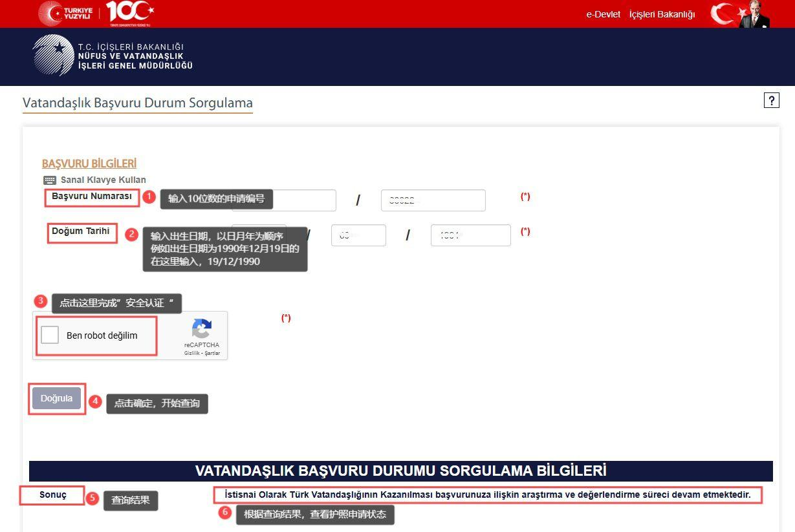Click the red number 4 marker
Image resolution: width=795 pixels, height=532 pixels.
(95, 401)
